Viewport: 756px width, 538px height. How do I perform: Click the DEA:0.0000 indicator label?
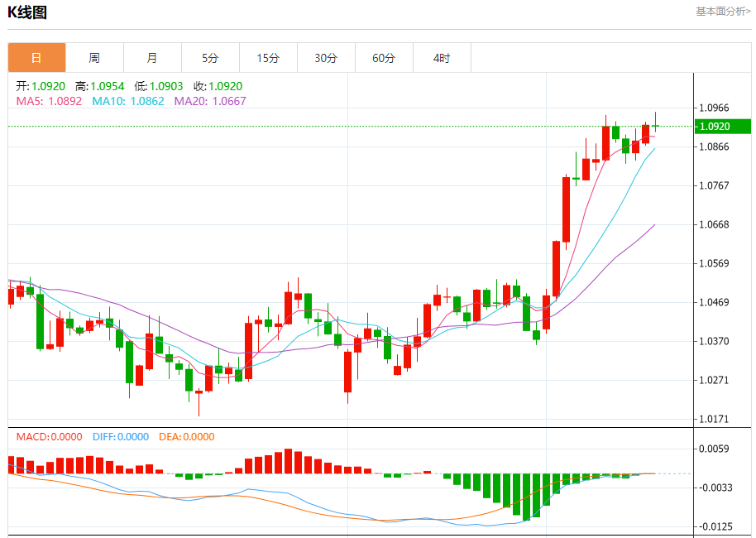coord(186,437)
